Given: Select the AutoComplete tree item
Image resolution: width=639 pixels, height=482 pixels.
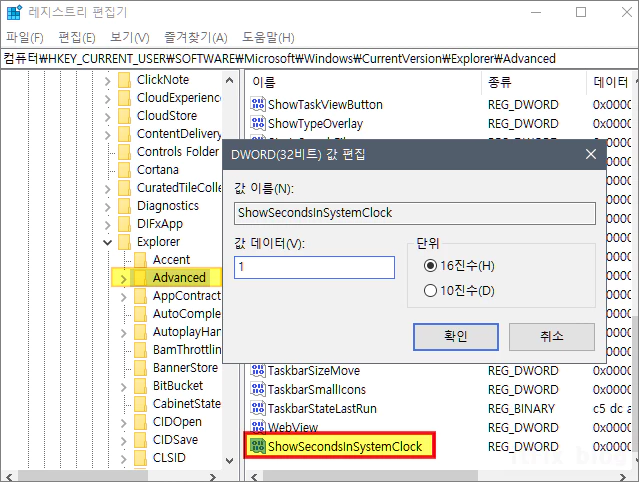Looking at the screenshot, I should [x=187, y=313].
